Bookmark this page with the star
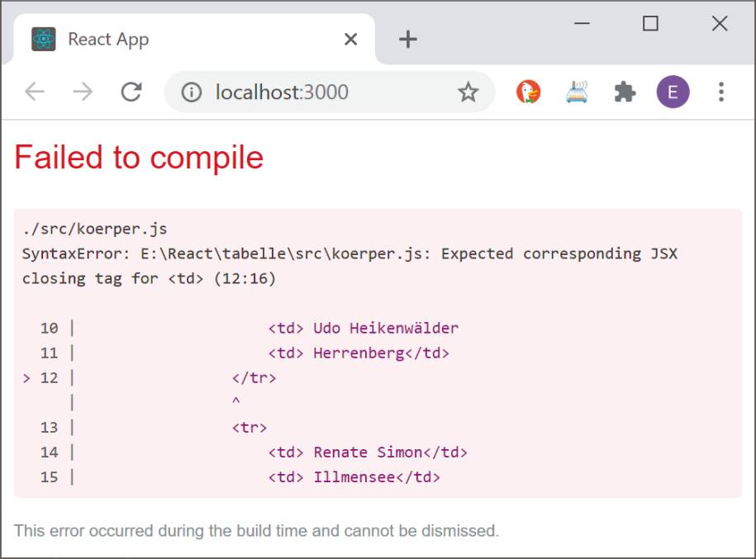Screen dimensions: 756x559 tap(468, 92)
